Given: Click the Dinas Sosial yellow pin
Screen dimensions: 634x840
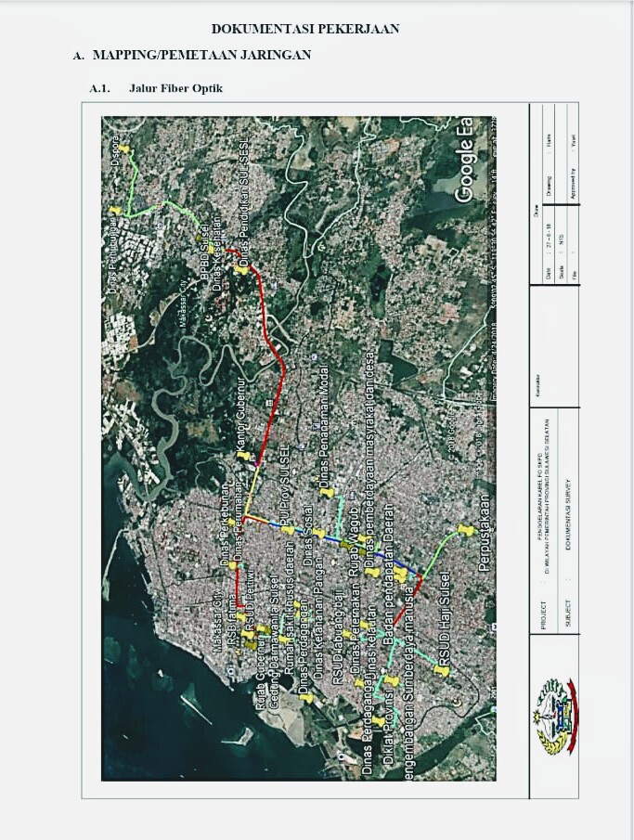Looking at the screenshot, I should click(x=318, y=534).
